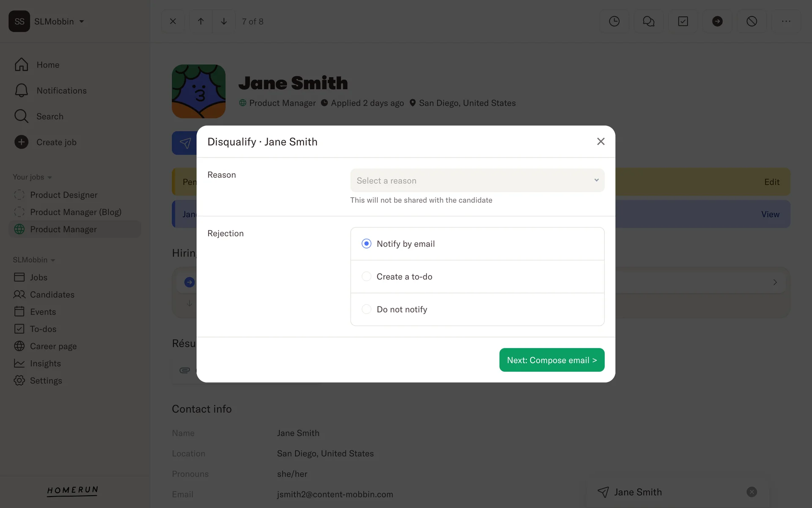Select the Notify by email radio option
Viewport: 812px width, 508px height.
click(x=367, y=244)
